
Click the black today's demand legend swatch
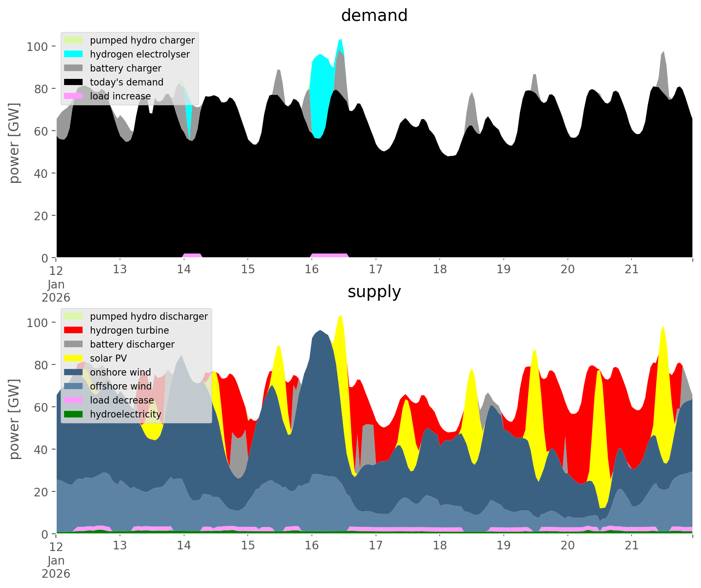[x=74, y=82]
